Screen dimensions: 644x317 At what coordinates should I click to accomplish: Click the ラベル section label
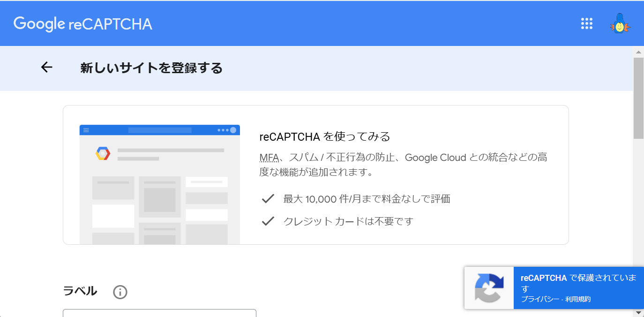pyautogui.click(x=80, y=291)
